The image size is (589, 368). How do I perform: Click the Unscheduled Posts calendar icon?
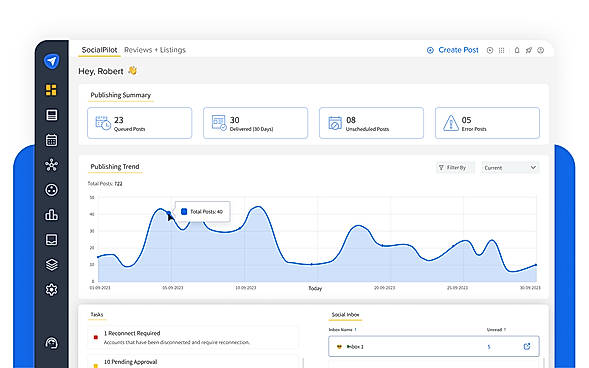click(x=335, y=123)
